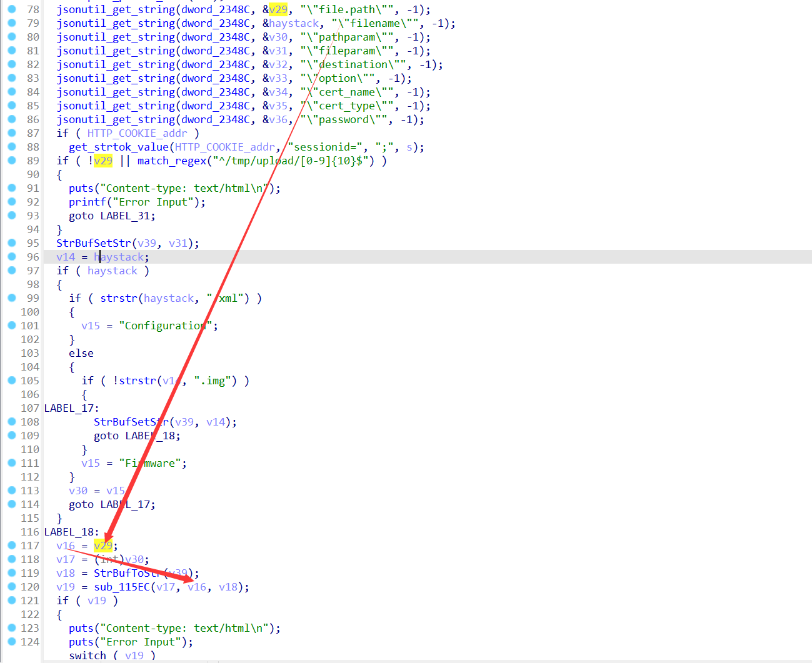Select haystack on the highlighted line 96
Image resolution: width=812 pixels, height=663 pixels.
122,257
